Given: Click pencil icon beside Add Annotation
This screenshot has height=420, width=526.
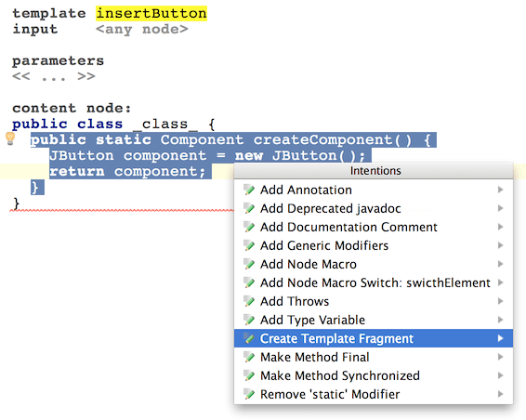Looking at the screenshot, I should (249, 190).
